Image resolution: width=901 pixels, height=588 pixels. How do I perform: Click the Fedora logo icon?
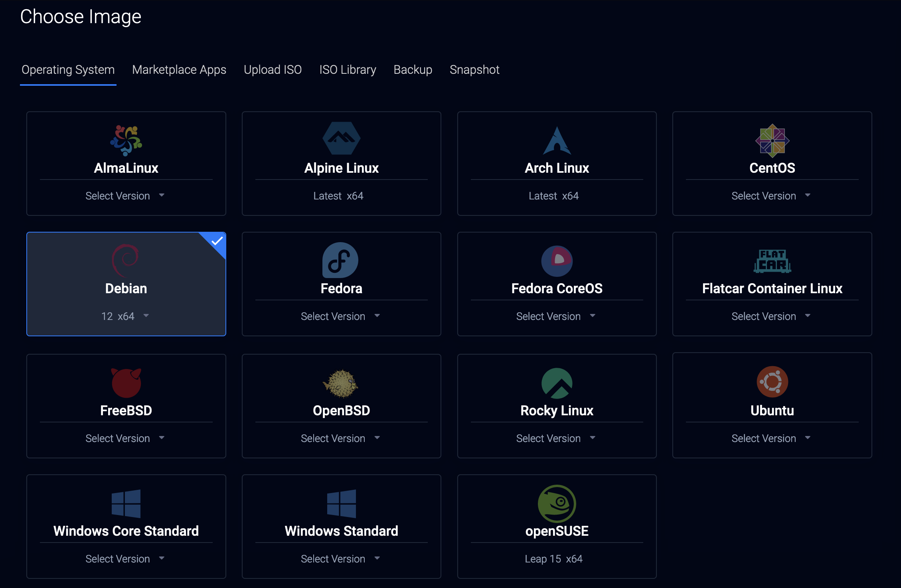(x=340, y=260)
